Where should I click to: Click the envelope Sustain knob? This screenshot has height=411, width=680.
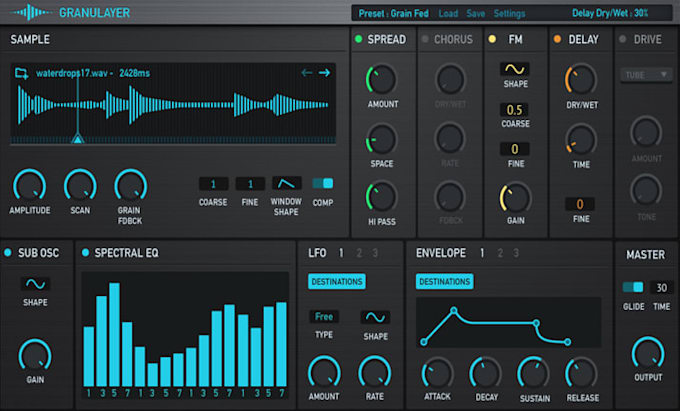[533, 373]
